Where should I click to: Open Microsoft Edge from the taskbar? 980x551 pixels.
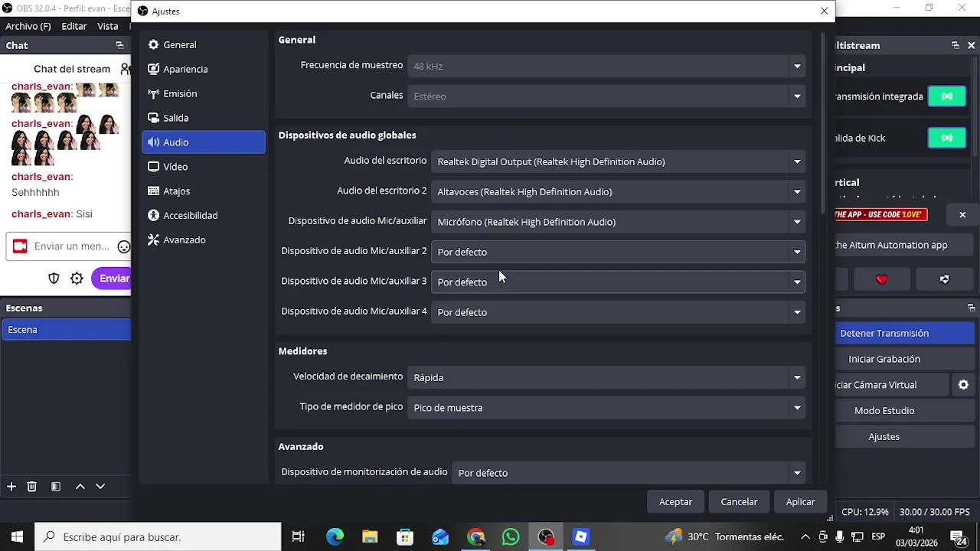point(335,536)
